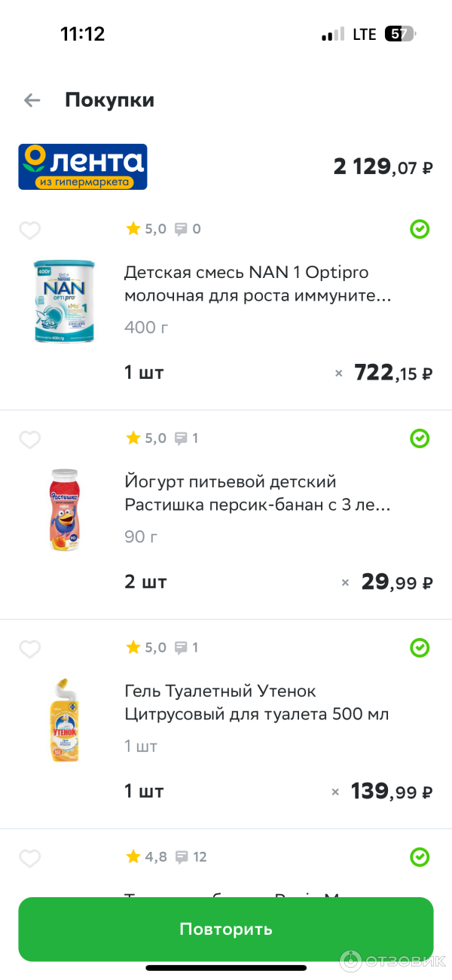452x980 pixels.
Task: Tap green checkmark on NAN formula
Action: click(x=420, y=229)
